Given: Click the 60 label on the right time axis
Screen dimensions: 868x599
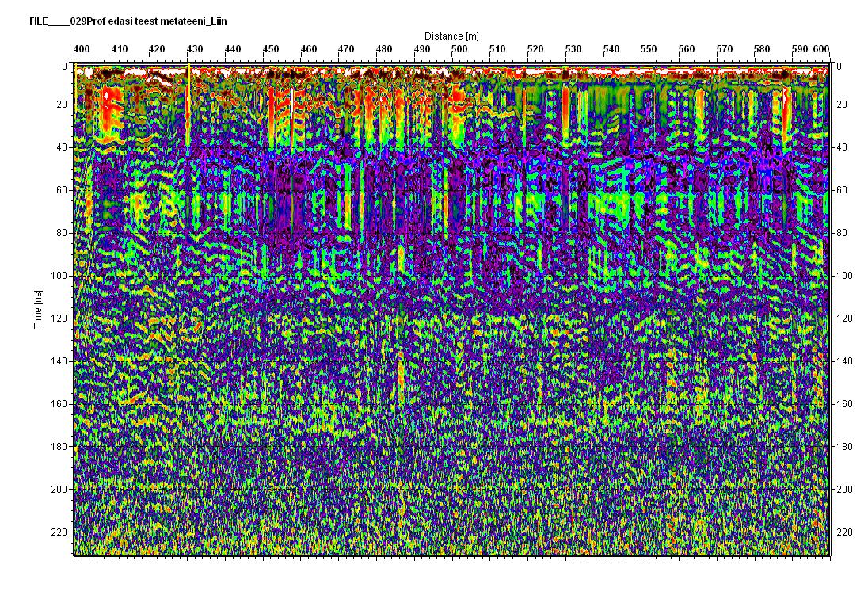Looking at the screenshot, I should click(842, 190).
